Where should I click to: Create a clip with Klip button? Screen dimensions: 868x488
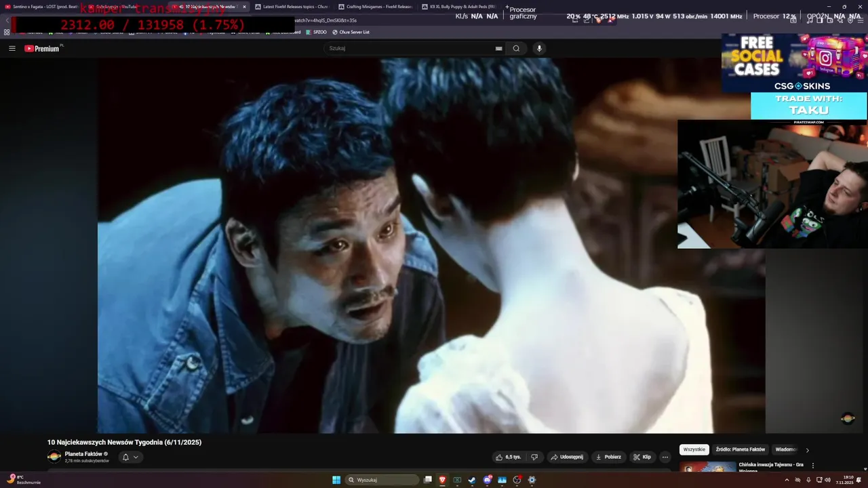coord(642,457)
